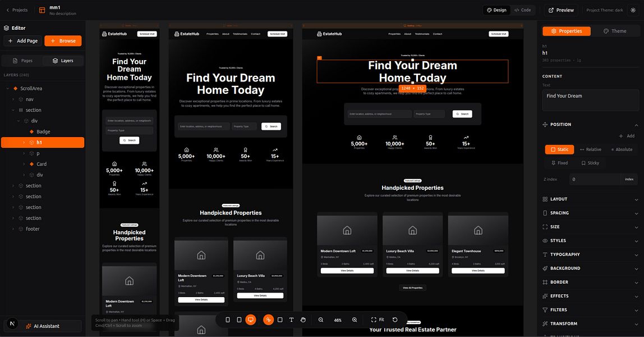Set position to Sticky

point(590,163)
